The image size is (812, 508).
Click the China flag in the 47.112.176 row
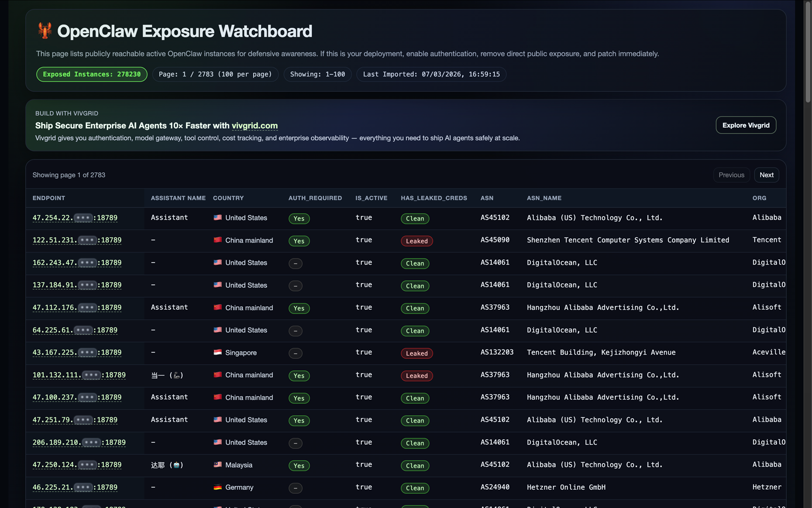coord(218,307)
